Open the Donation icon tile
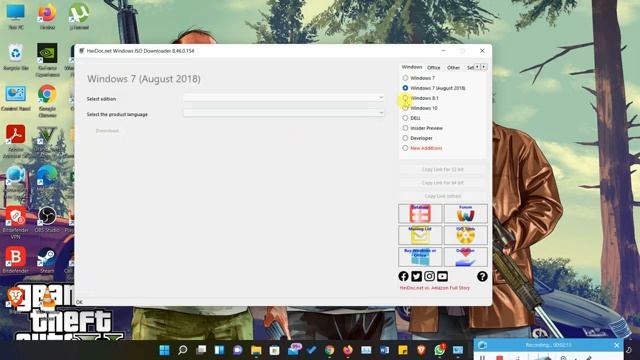 tap(466, 257)
